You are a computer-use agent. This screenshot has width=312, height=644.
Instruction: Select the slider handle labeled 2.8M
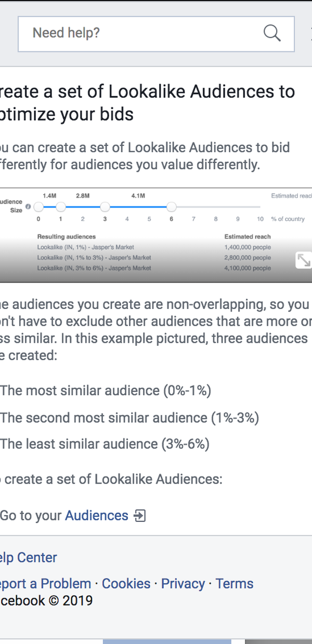tap(105, 207)
